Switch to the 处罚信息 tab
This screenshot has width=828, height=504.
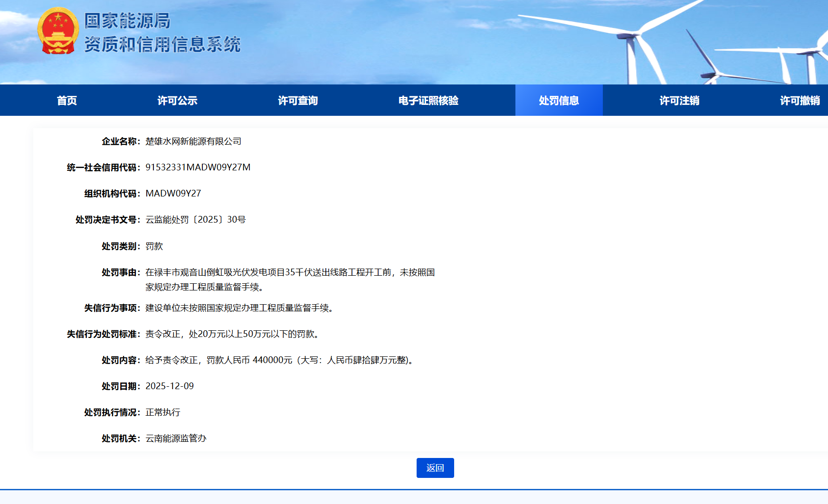(559, 101)
